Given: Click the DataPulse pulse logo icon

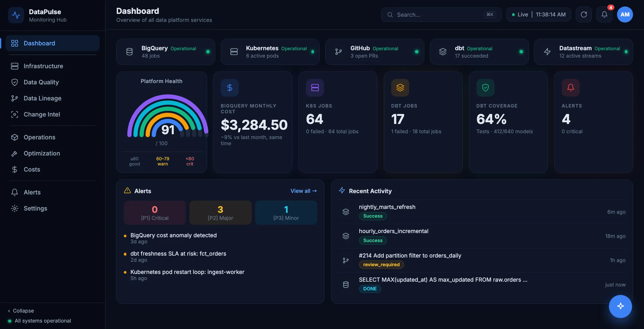Looking at the screenshot, I should pyautogui.click(x=16, y=15).
